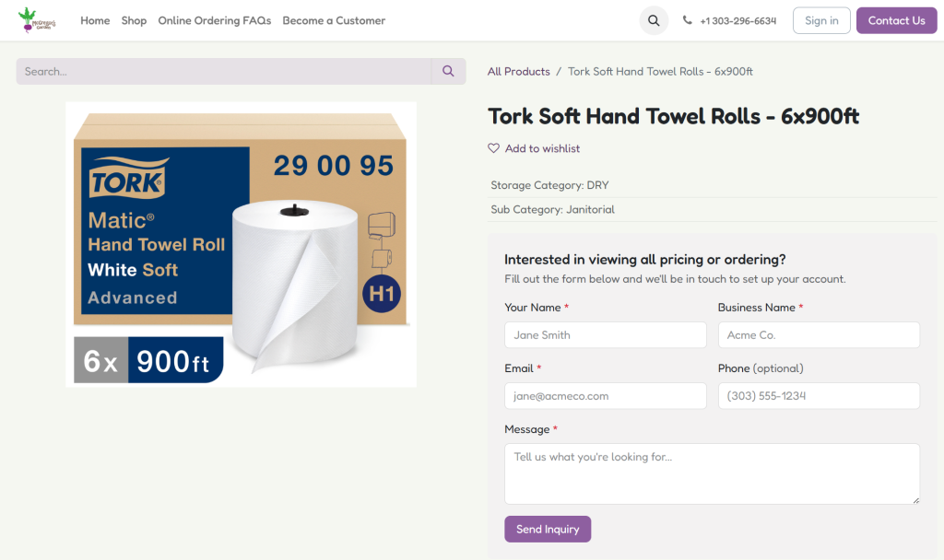The width and height of the screenshot is (944, 560).
Task: Click the heart wishlist icon
Action: (x=494, y=148)
